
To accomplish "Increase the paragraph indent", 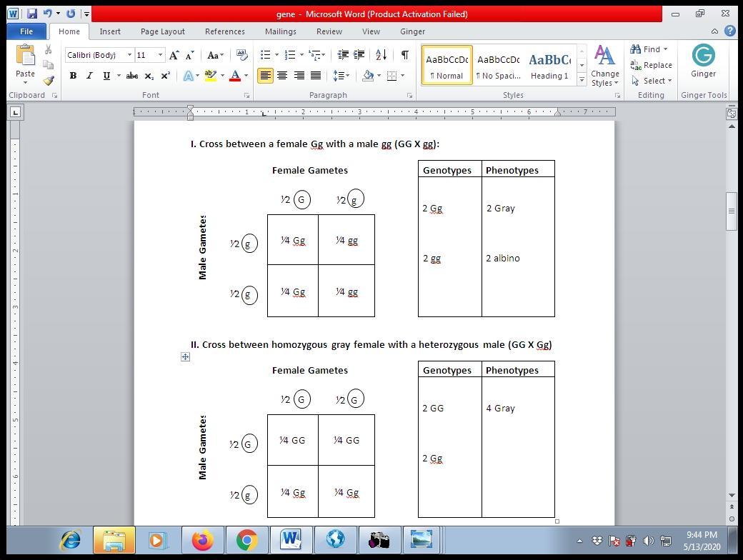I will [359, 55].
